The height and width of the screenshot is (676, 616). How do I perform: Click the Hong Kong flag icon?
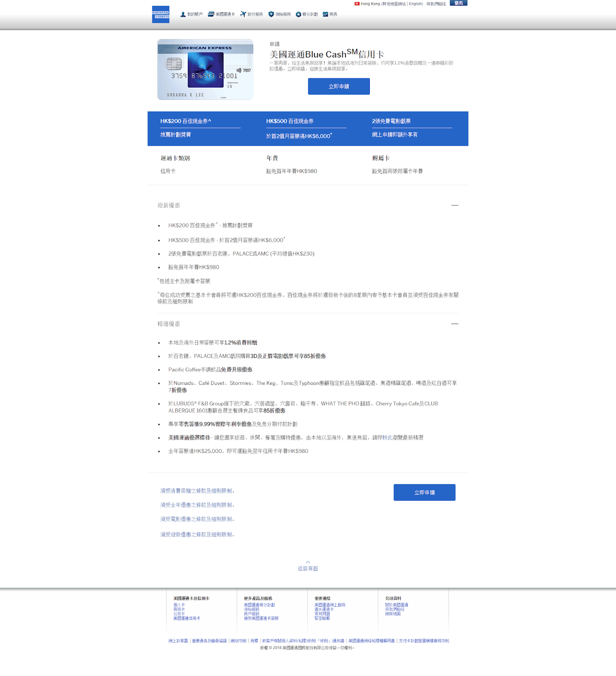point(357,4)
